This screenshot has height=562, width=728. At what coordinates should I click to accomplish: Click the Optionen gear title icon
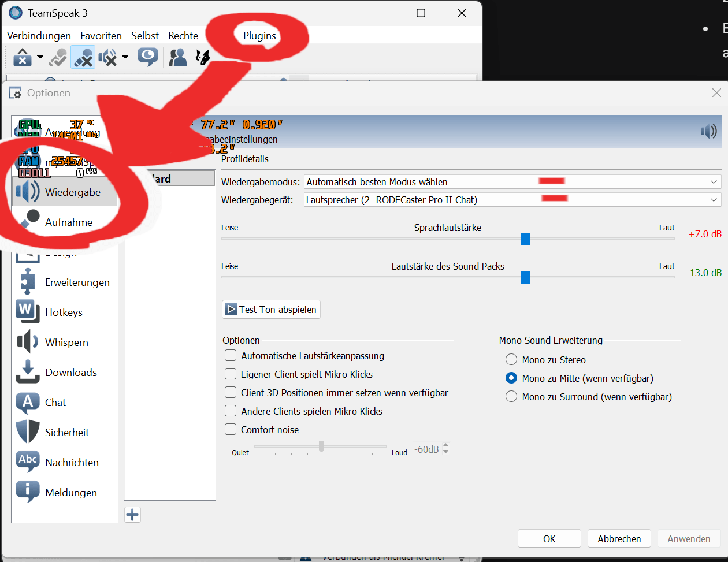15,93
